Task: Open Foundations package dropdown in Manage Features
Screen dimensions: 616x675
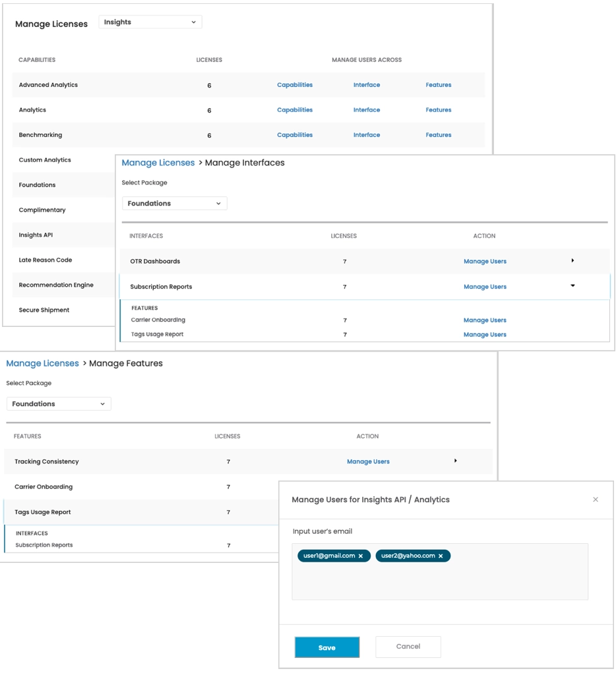Action: point(59,404)
